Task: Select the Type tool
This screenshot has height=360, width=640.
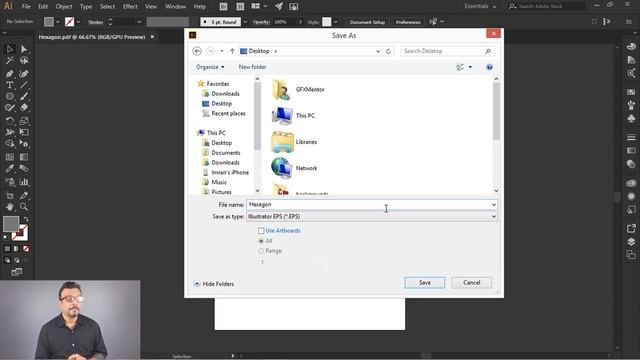Action: pyautogui.click(x=10, y=85)
